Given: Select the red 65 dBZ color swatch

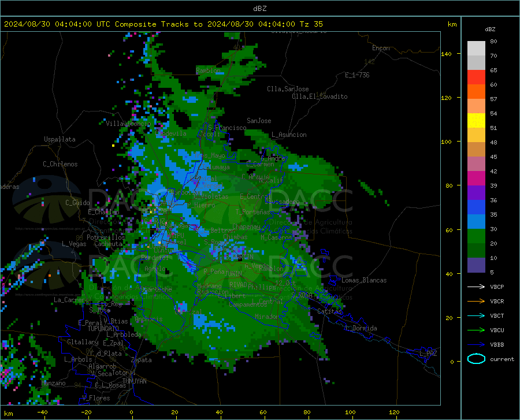Looking at the screenshot, I should [x=476, y=77].
